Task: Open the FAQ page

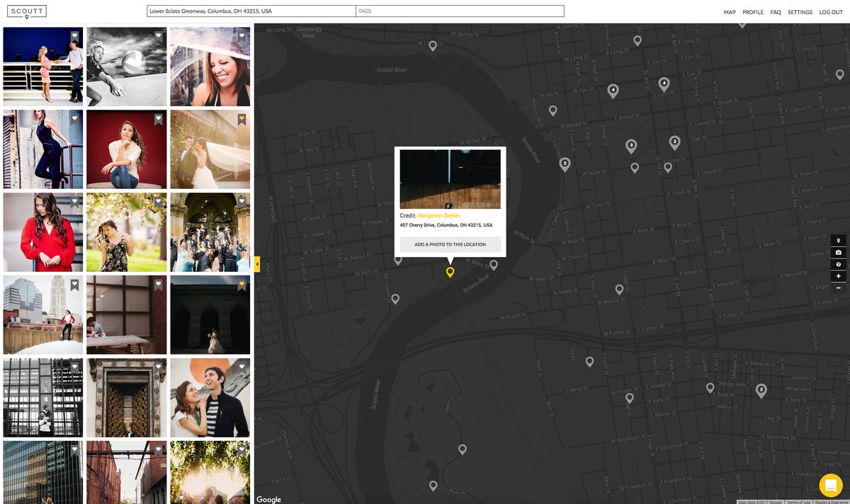Action: 776,12
